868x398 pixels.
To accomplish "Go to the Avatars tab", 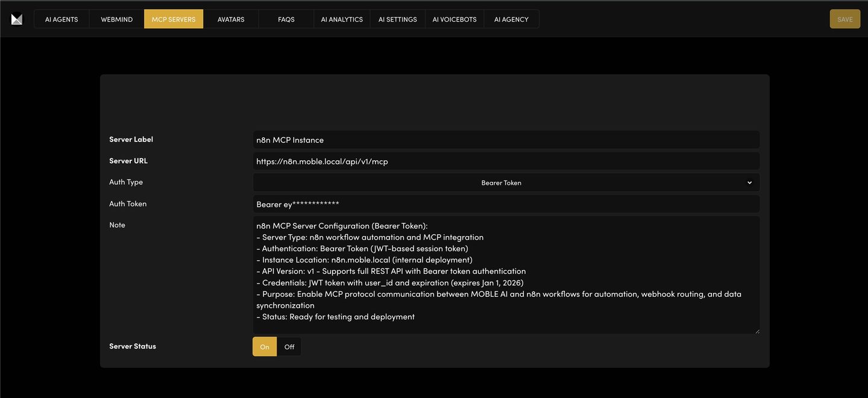I will 231,19.
